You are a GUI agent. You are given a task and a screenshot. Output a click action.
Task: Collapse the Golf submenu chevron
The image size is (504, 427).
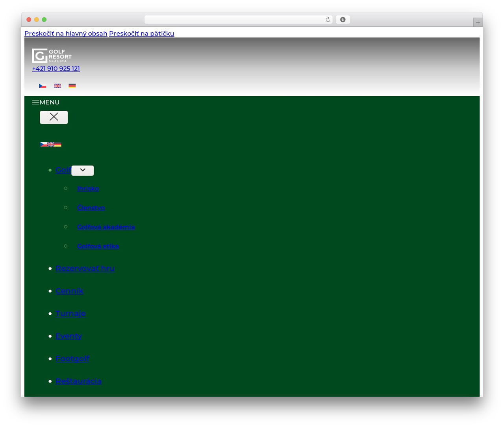click(83, 171)
